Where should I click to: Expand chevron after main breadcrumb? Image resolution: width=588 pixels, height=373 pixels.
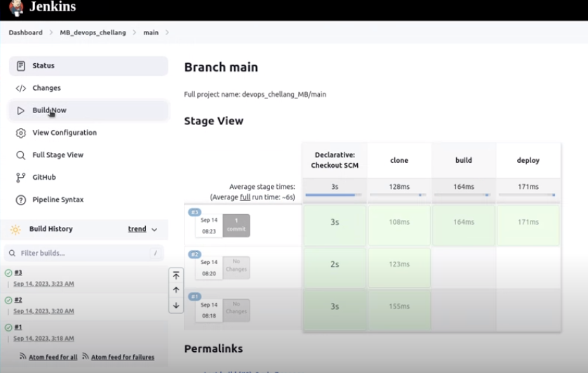(167, 32)
